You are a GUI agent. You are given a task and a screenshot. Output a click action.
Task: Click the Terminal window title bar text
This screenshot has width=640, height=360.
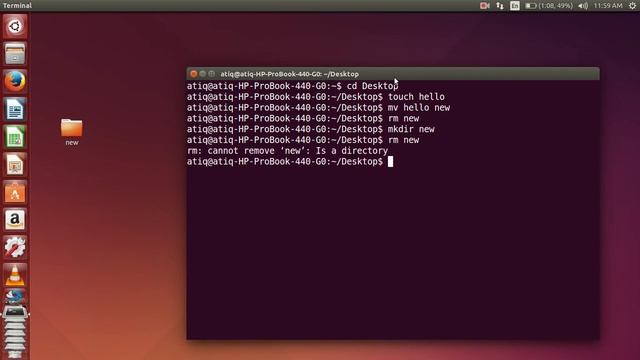(x=289, y=74)
